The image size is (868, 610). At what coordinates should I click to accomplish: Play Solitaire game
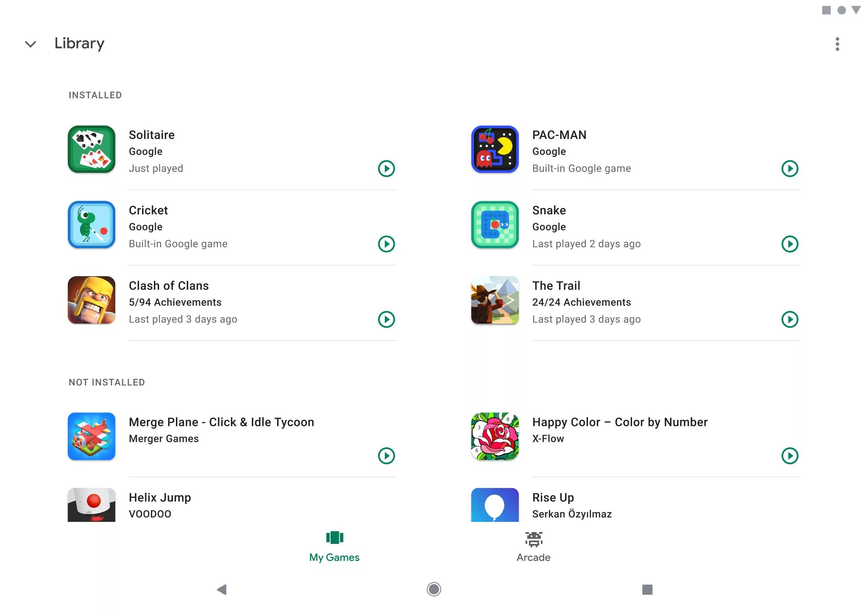point(386,168)
